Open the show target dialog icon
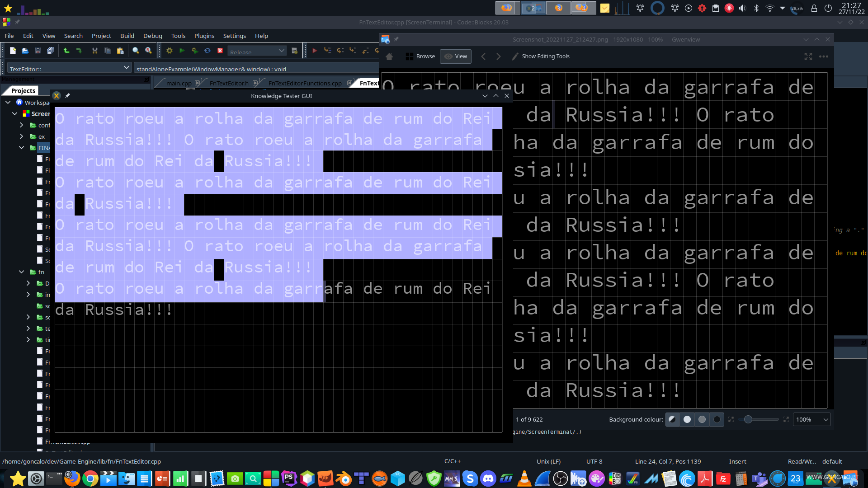Screen dimensions: 868x488 tap(295, 51)
